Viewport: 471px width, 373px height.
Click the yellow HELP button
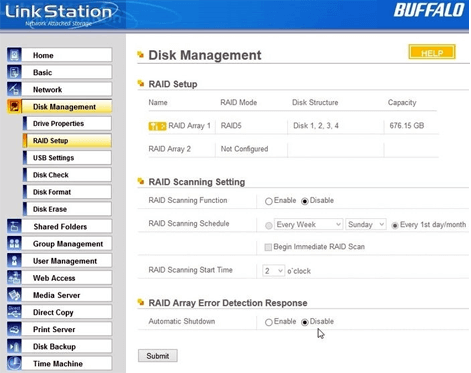point(432,53)
